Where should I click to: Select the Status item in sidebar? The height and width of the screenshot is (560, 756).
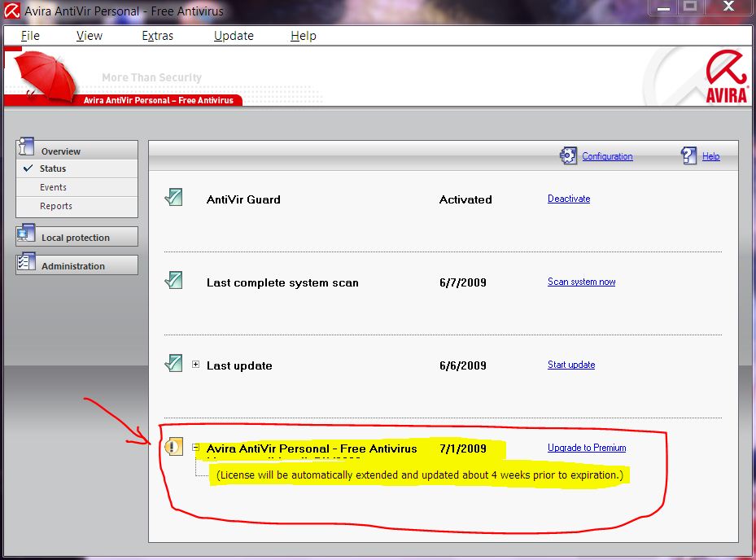point(77,168)
